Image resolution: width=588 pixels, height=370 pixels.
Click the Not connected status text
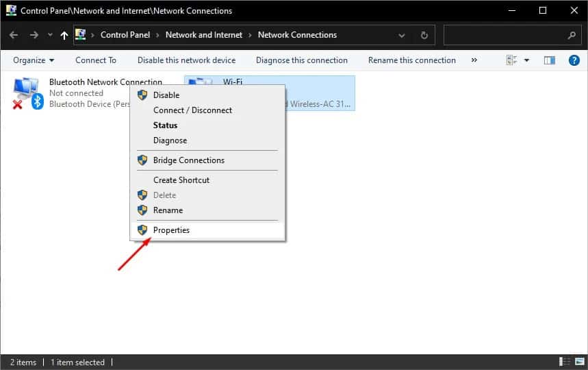tap(76, 93)
